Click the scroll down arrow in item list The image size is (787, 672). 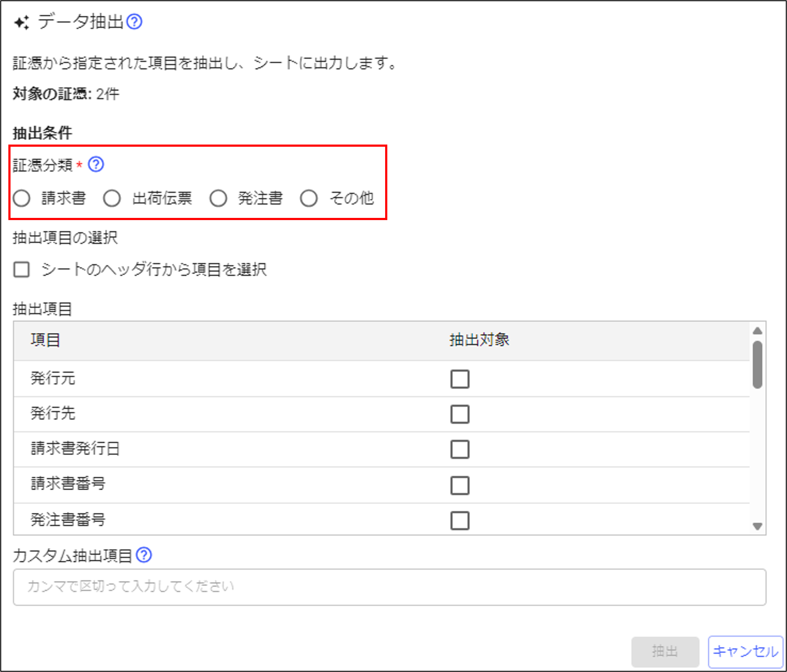point(757,526)
